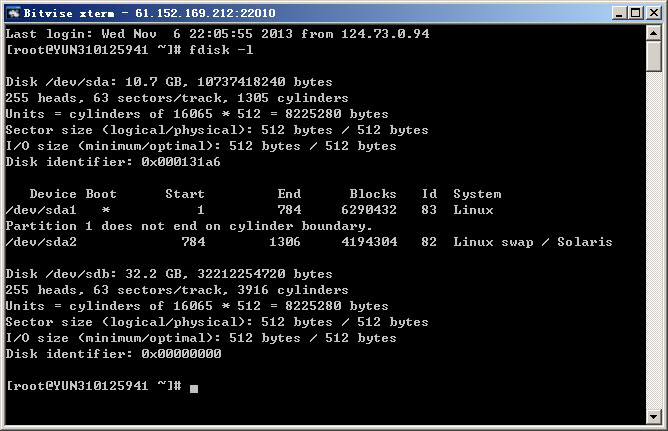This screenshot has width=668, height=431.
Task: Click 'Partition 1 does not end' warning line
Action: (189, 226)
